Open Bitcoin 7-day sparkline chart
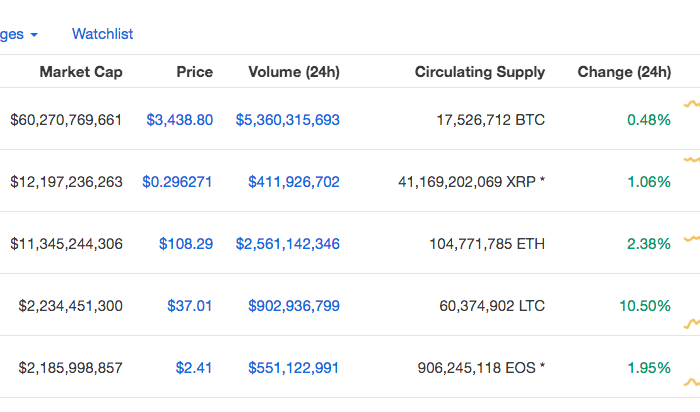700x412 pixels. tap(692, 104)
